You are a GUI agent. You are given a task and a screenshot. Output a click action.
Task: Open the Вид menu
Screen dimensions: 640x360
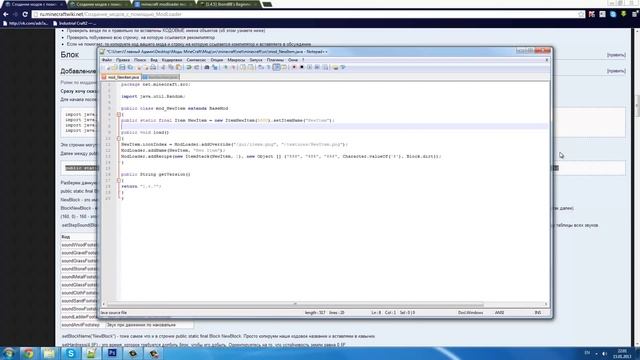point(154,60)
